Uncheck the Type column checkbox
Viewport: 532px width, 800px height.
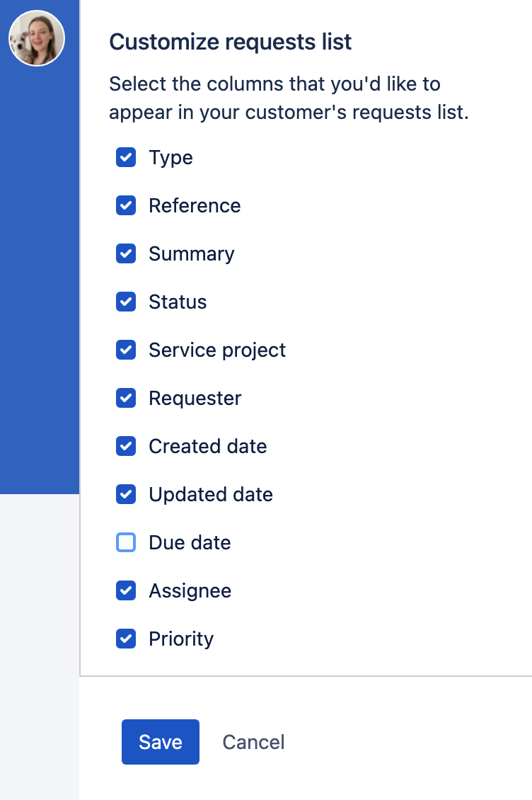tap(126, 157)
